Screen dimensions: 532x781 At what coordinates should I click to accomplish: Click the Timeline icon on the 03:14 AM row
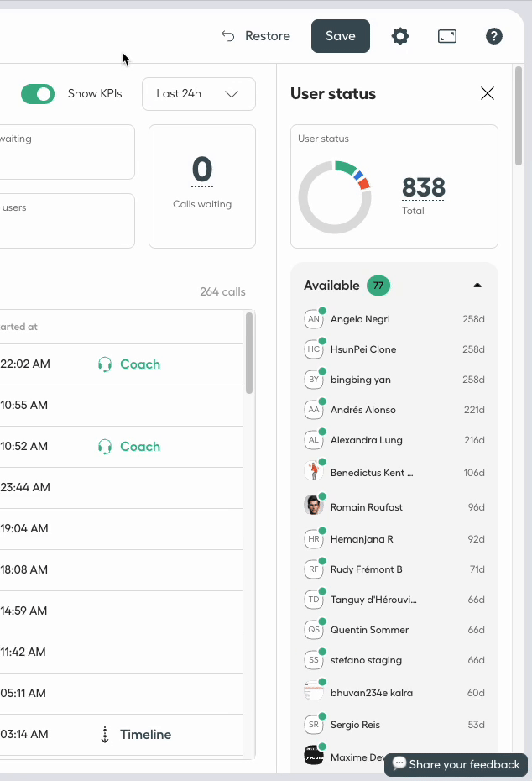(x=105, y=735)
